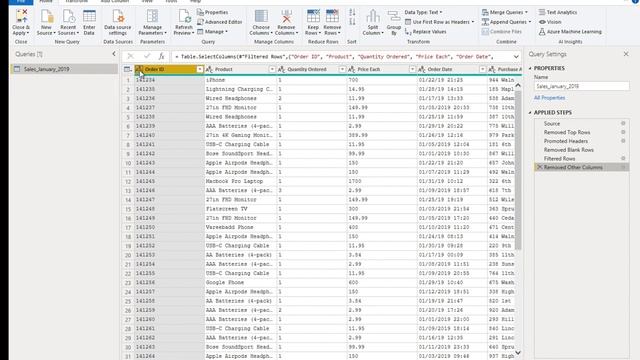Open the Order Date column filter dropdown

[482, 69]
